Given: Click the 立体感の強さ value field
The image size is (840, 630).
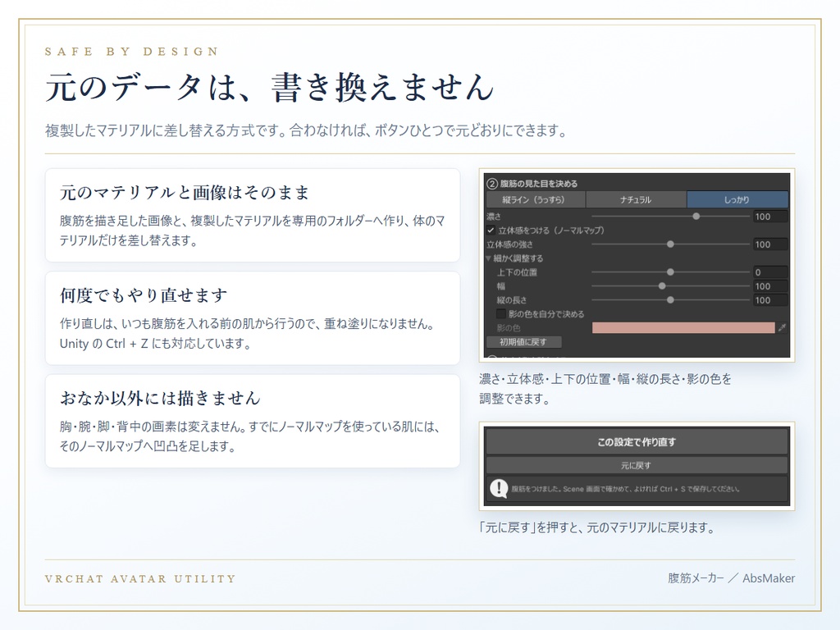Looking at the screenshot, I should coord(770,244).
